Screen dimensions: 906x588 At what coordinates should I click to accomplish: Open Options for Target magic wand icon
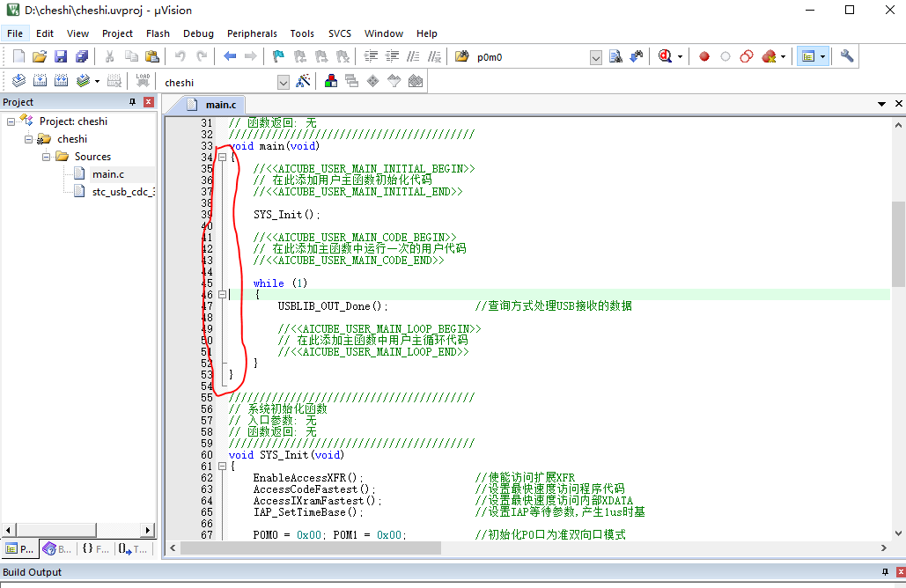point(303,81)
